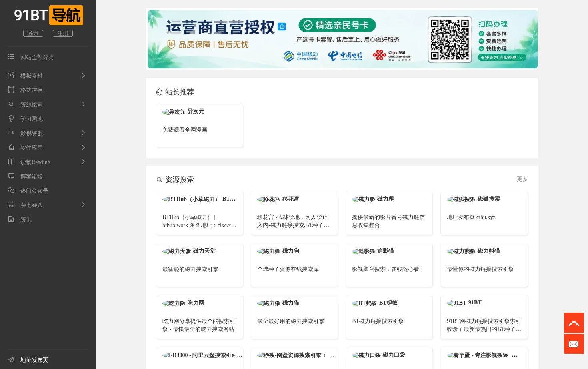Click the edit icon beside 模板素材

coord(11,75)
